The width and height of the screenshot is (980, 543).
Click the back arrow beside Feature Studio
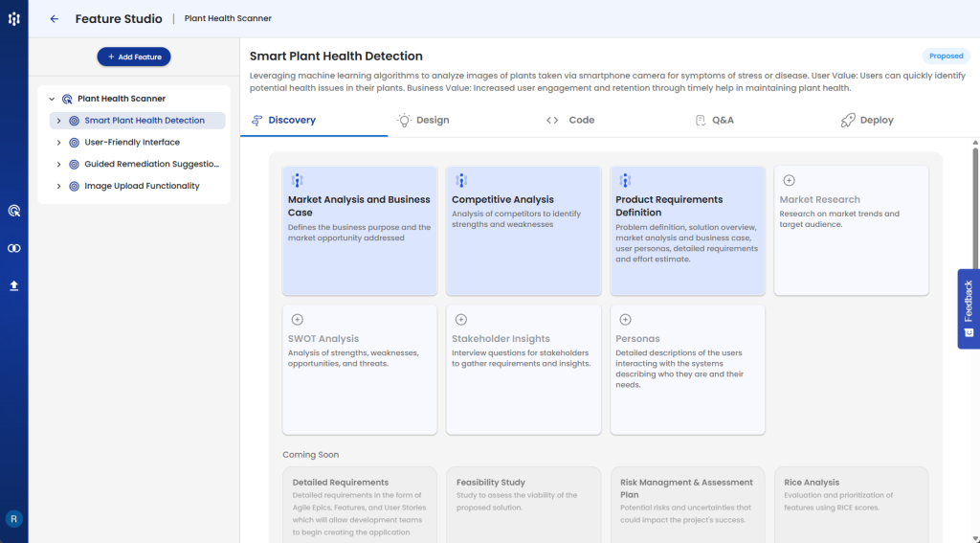tap(55, 19)
